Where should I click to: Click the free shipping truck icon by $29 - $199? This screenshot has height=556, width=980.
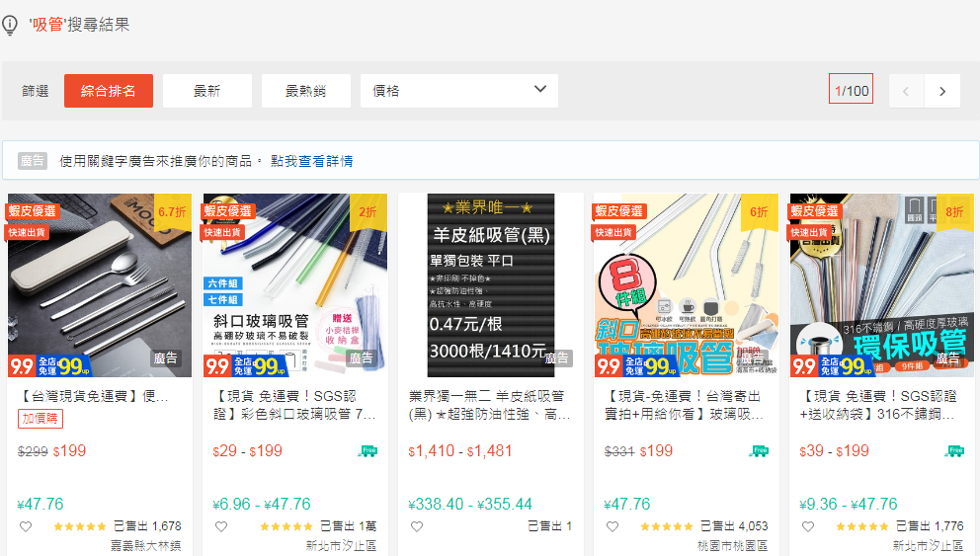(x=368, y=451)
